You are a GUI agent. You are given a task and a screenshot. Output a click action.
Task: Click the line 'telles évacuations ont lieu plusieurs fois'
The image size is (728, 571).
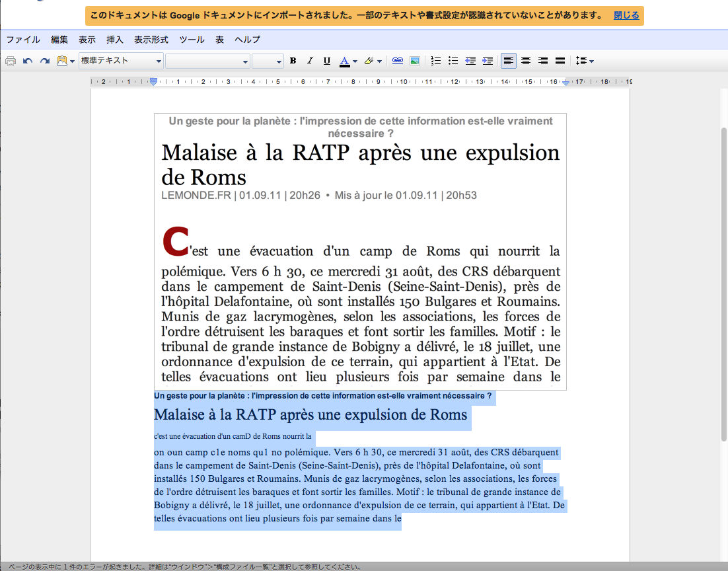(277, 519)
